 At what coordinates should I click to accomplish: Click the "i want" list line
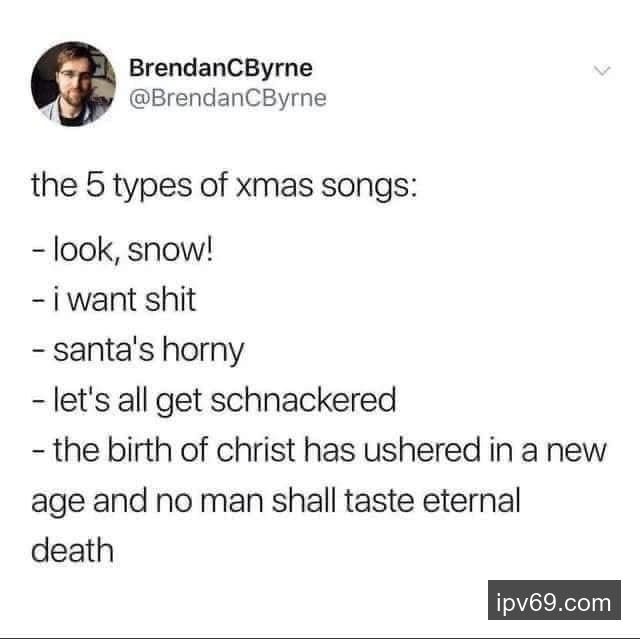tap(114, 300)
